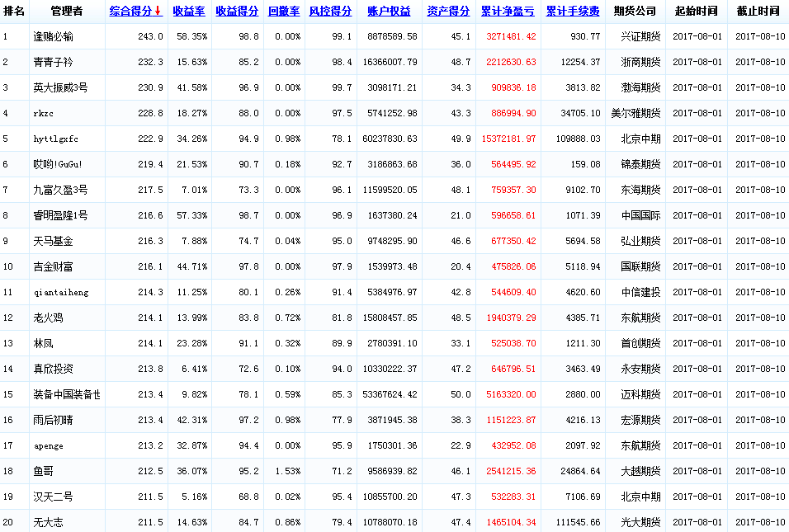Select manager name 哎哟!GuGu!
The width and height of the screenshot is (789, 532).
click(58, 164)
